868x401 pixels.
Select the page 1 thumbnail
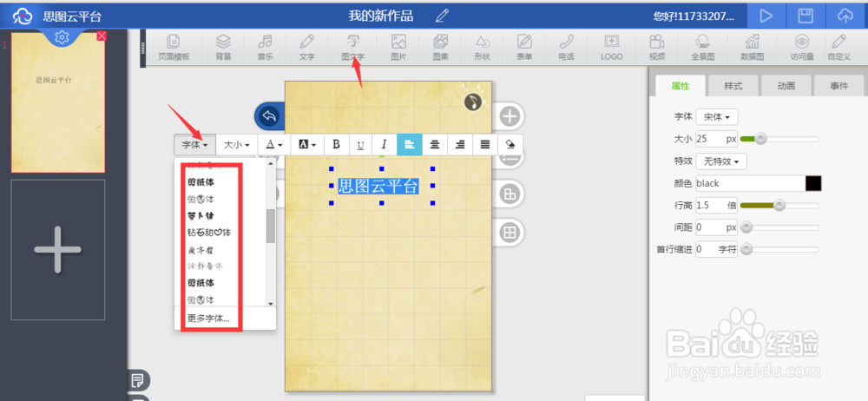[x=58, y=102]
